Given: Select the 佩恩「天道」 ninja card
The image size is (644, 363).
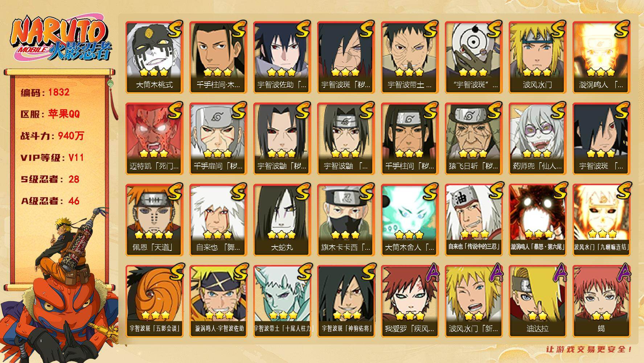Looking at the screenshot, I should (155, 220).
